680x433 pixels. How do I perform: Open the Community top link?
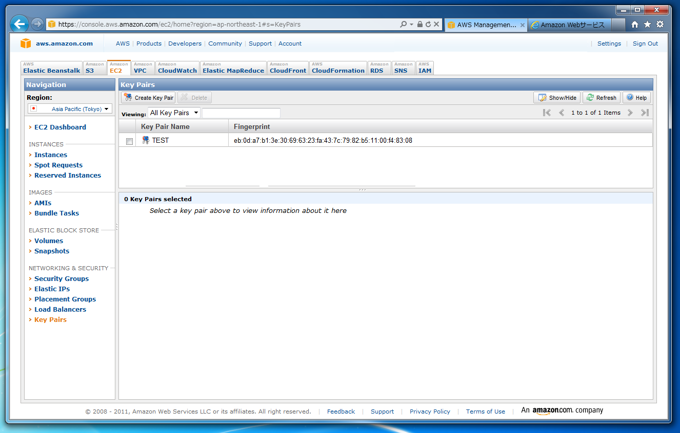click(x=225, y=43)
